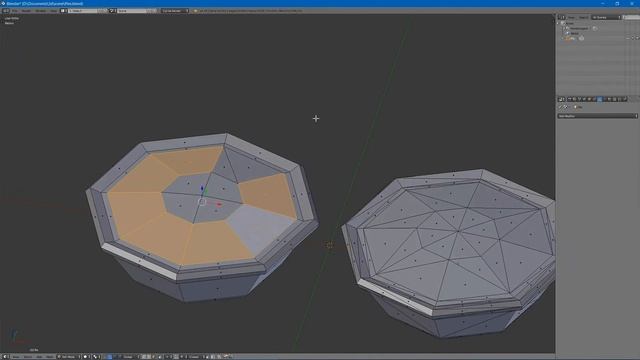Click the scene browse icon in the top header
640x360 pixels.
(113, 11)
